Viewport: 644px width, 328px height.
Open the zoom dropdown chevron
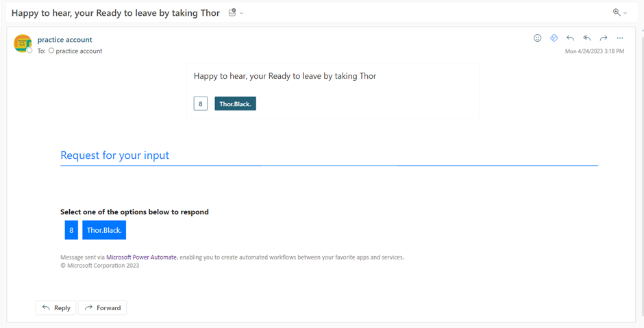click(626, 13)
